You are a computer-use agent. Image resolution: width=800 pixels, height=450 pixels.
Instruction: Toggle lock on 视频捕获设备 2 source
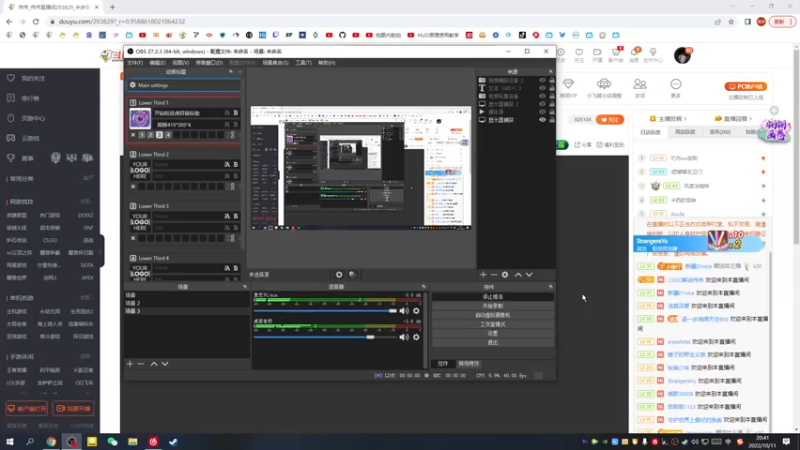[552, 81]
